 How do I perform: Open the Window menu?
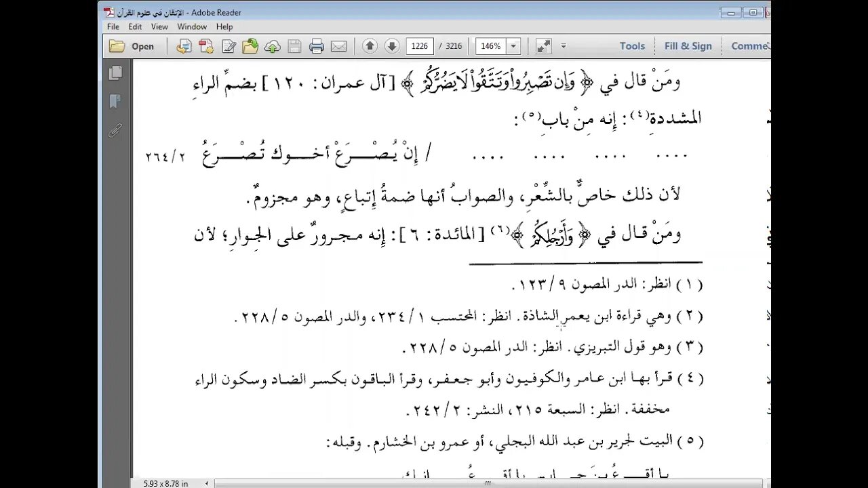point(192,26)
